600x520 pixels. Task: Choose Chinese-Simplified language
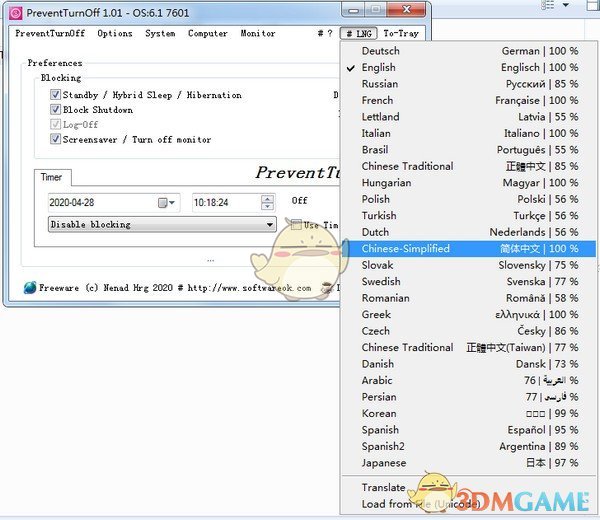[468, 249]
